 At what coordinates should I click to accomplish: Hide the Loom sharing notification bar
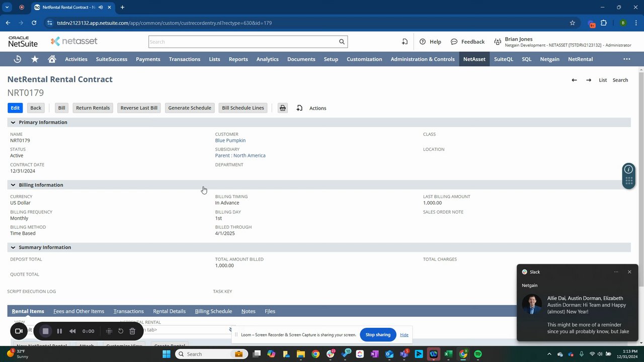pyautogui.click(x=404, y=335)
